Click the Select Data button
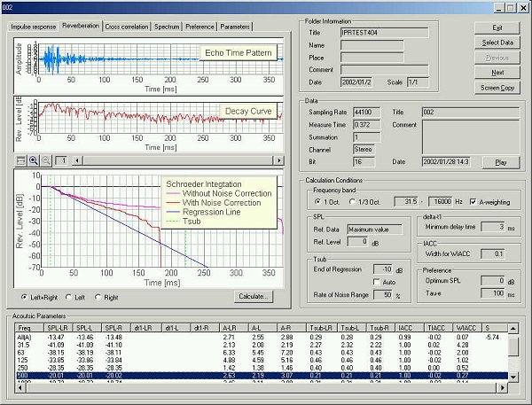 [497, 43]
